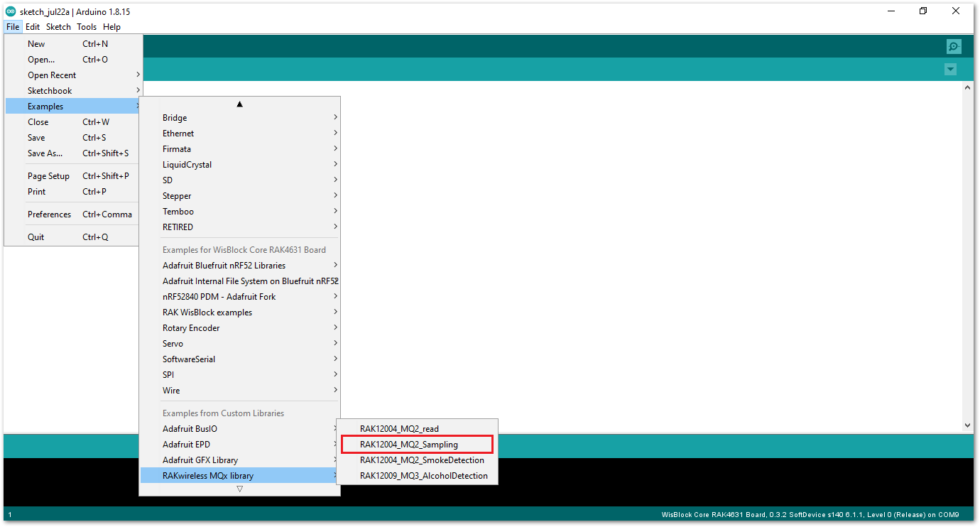980x527 pixels.
Task: Expand LiquidCrystal examples submenu
Action: click(240, 165)
